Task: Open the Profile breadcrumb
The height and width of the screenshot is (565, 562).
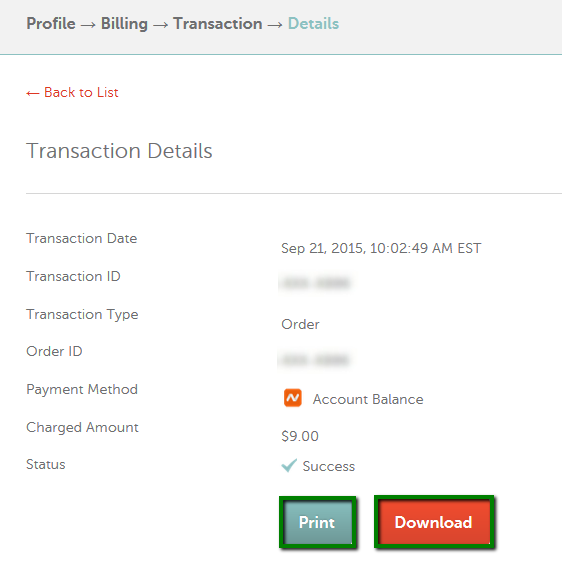Action: [51, 24]
